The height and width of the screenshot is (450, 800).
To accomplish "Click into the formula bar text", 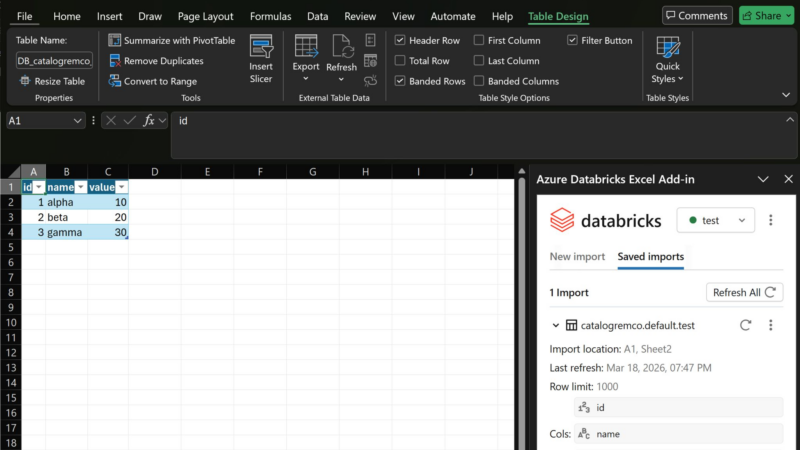I will tap(484, 135).
